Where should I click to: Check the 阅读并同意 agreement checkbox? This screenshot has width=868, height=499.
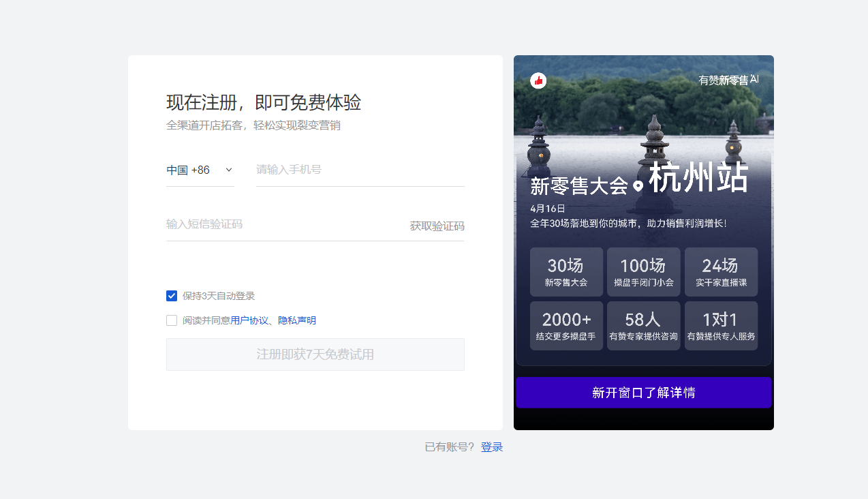(x=172, y=320)
